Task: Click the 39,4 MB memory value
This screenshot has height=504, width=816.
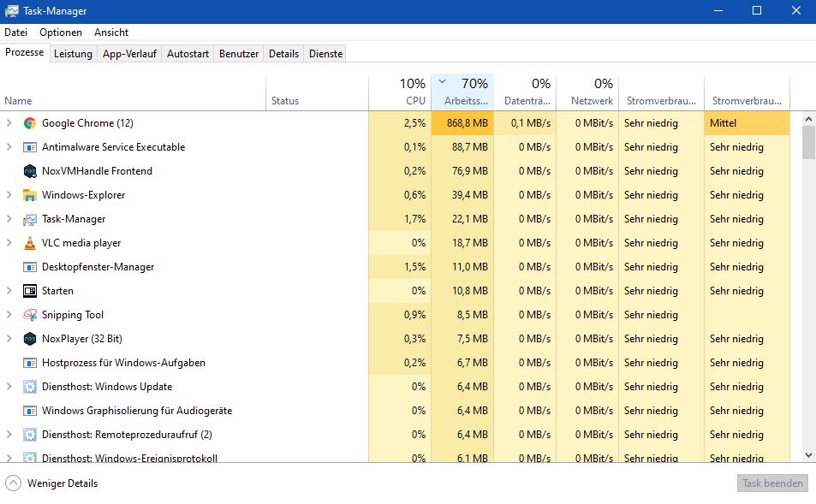Action: (x=470, y=195)
